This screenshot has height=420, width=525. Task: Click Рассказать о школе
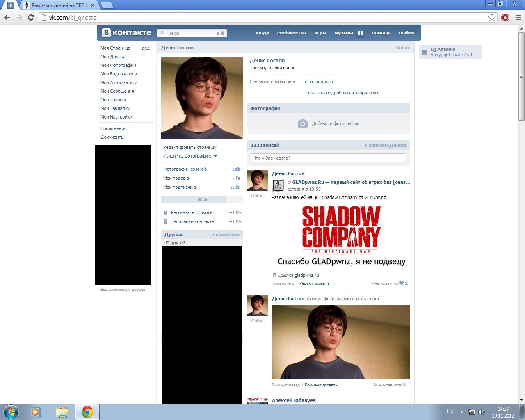tap(192, 212)
